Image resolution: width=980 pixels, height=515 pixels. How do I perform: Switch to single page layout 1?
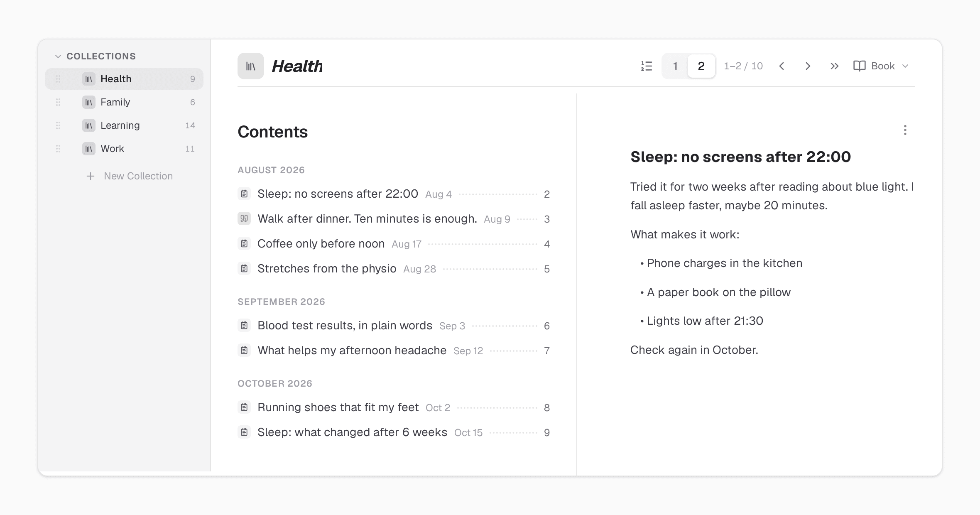pyautogui.click(x=675, y=66)
